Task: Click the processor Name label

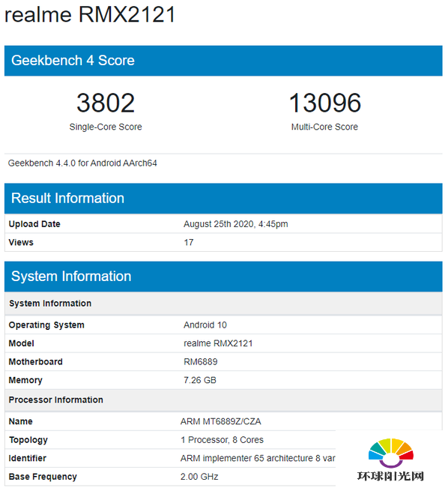Action: tap(20, 421)
